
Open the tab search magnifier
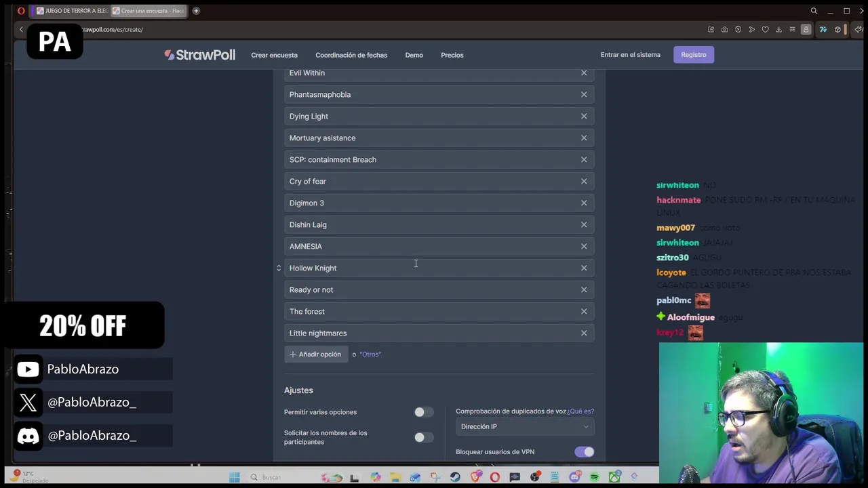click(x=814, y=11)
